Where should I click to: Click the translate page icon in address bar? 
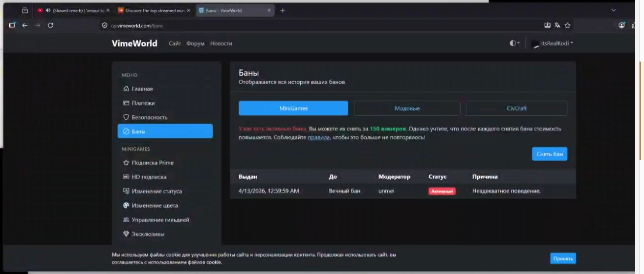[x=557, y=25]
